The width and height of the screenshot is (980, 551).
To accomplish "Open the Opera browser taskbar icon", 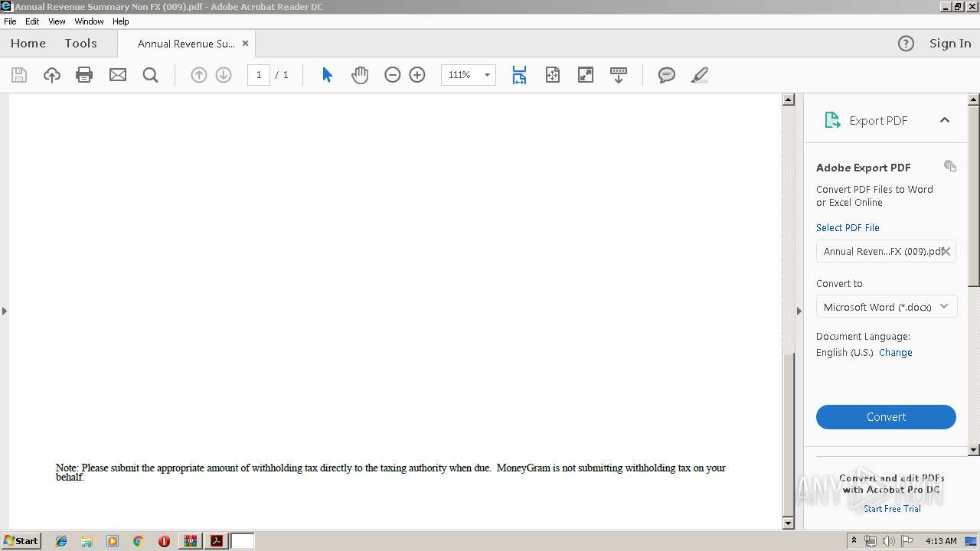I will pyautogui.click(x=164, y=541).
